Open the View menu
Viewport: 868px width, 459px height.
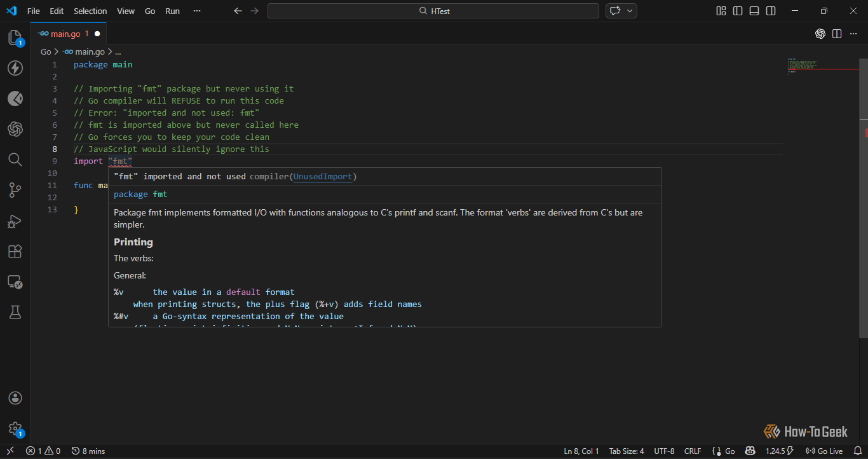(126, 11)
